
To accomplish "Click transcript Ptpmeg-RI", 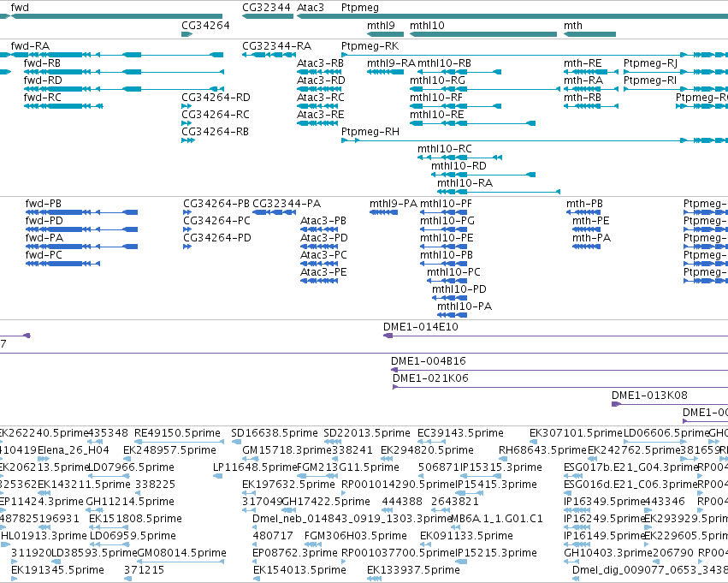I will click(676, 89).
